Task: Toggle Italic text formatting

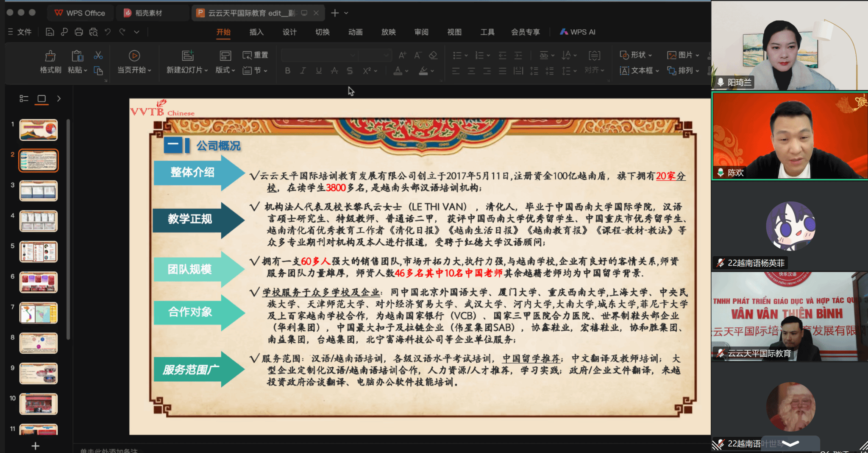Action: [303, 71]
